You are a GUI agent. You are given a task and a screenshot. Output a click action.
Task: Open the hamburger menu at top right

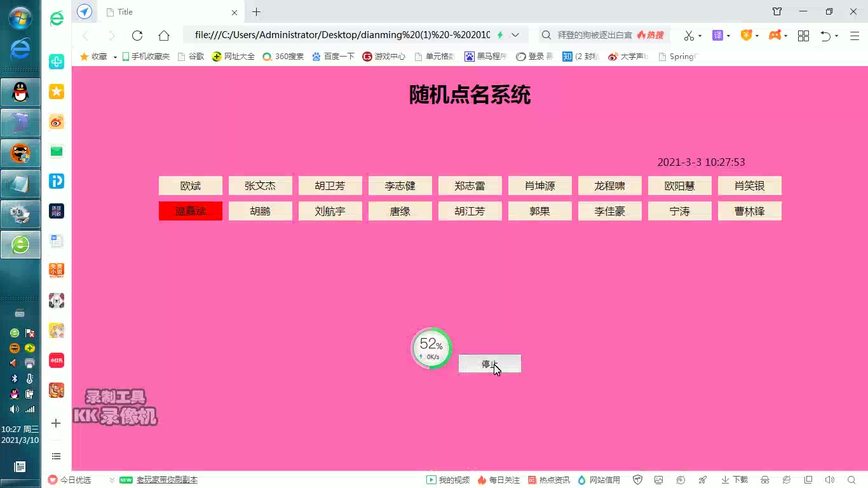click(x=854, y=36)
